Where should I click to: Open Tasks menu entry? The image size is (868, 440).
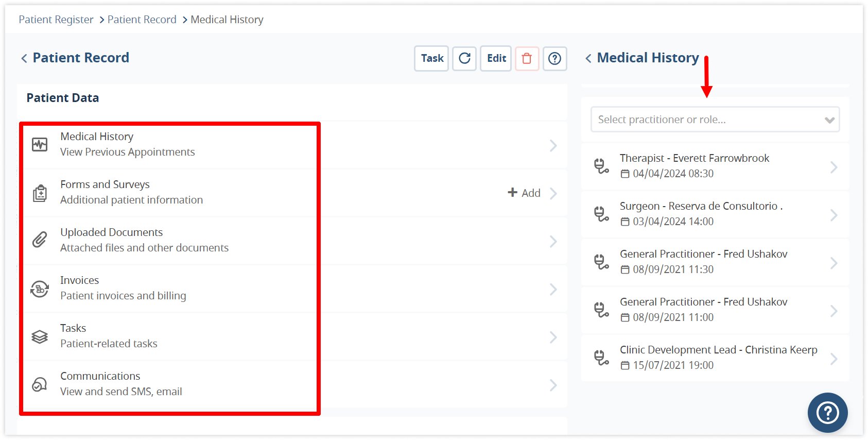[x=292, y=336]
